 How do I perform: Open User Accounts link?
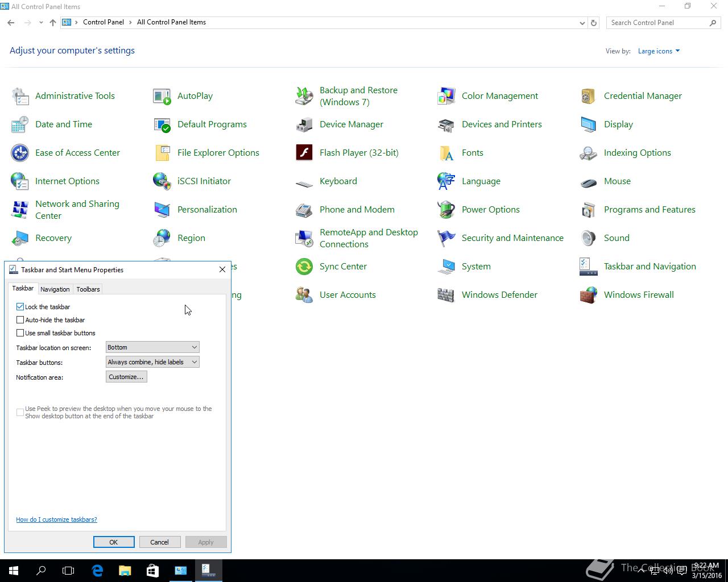click(x=348, y=295)
